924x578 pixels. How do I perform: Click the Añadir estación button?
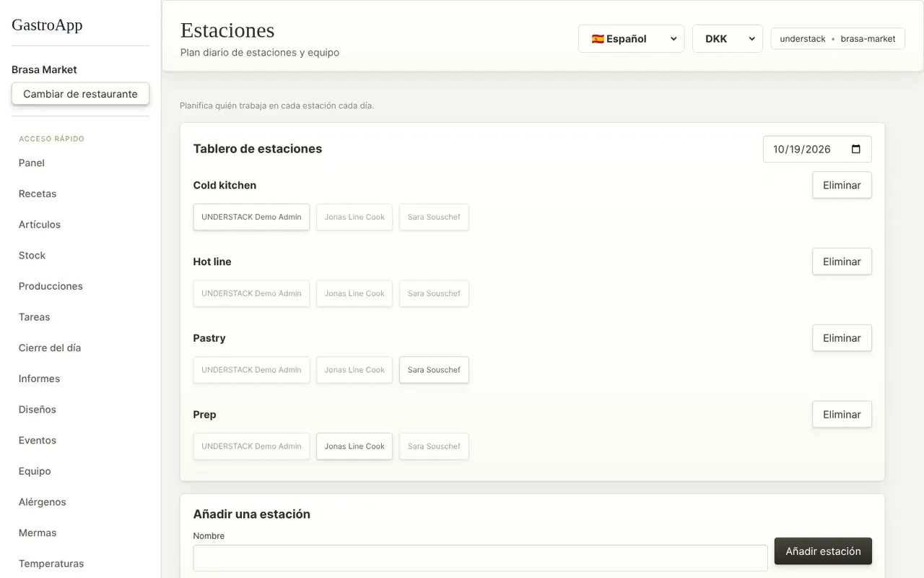click(823, 551)
